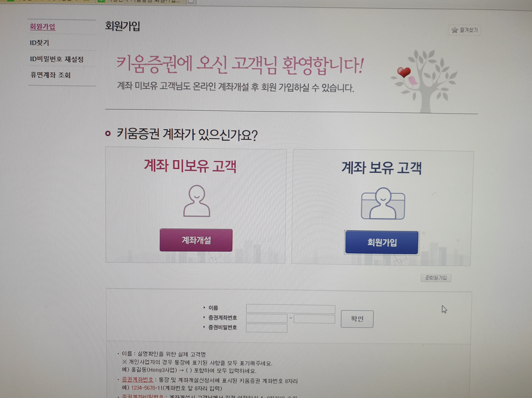Open the ID찾기 sidebar menu item
532x398 pixels.
tap(39, 43)
